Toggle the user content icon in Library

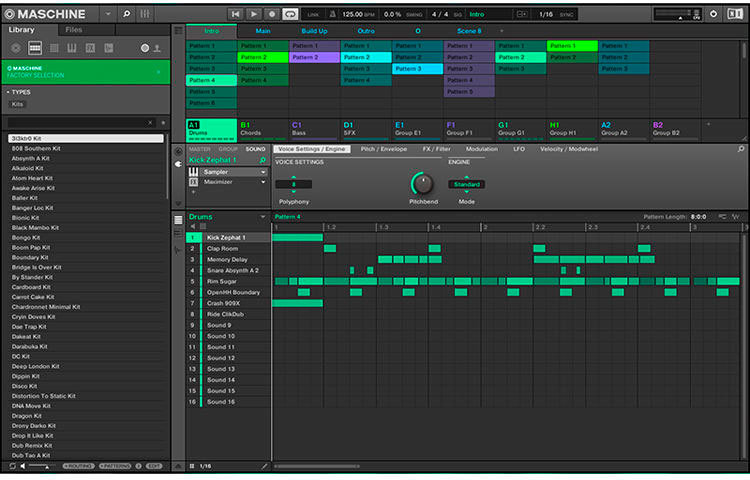coord(159,48)
